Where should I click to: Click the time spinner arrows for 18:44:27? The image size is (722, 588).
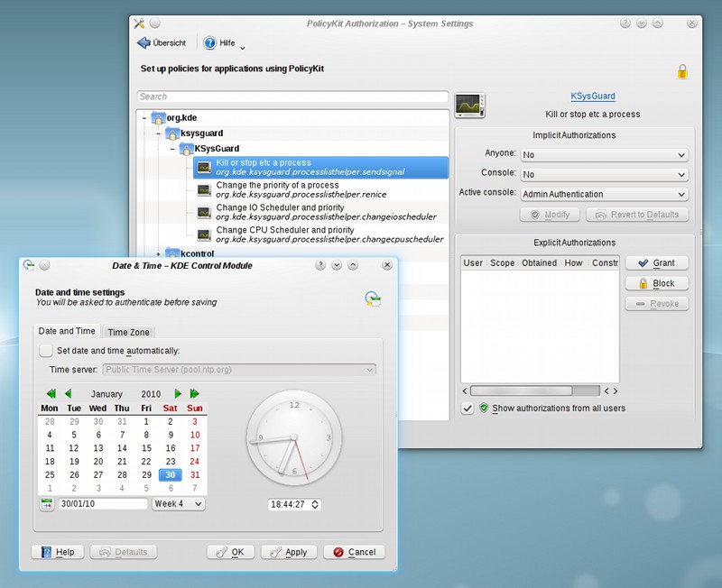point(315,504)
